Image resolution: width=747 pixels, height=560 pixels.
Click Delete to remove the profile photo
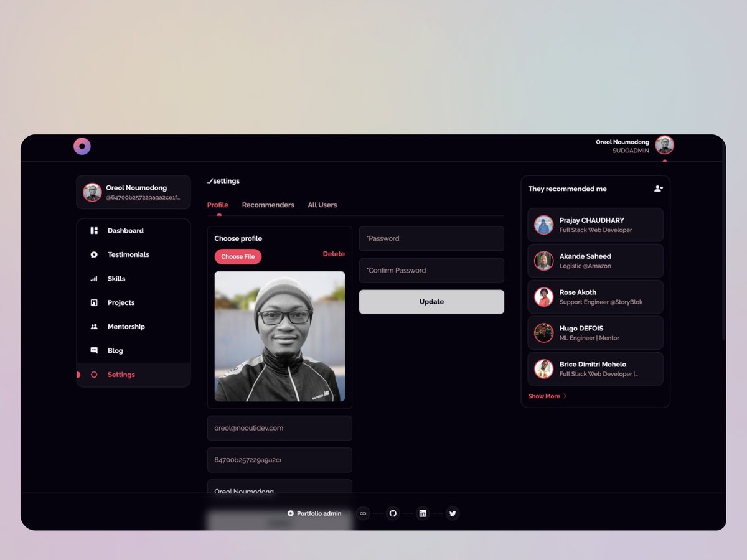(334, 254)
